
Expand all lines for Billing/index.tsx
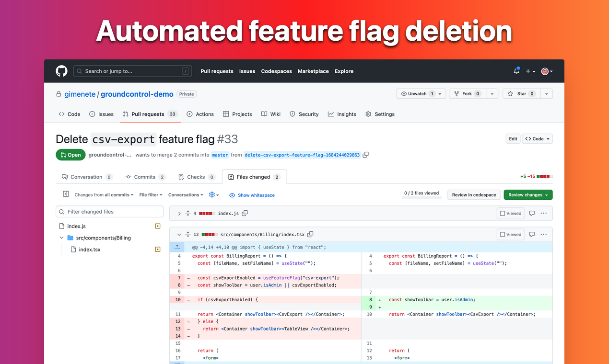coord(188,235)
